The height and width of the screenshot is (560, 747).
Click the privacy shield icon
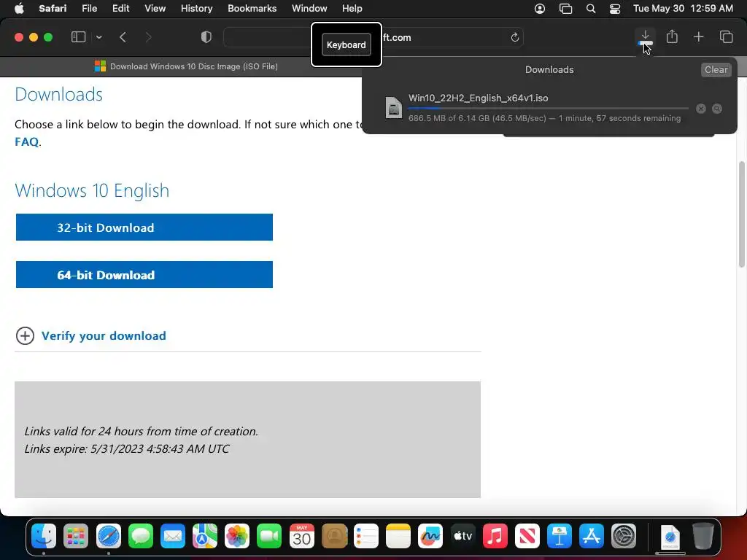(206, 37)
